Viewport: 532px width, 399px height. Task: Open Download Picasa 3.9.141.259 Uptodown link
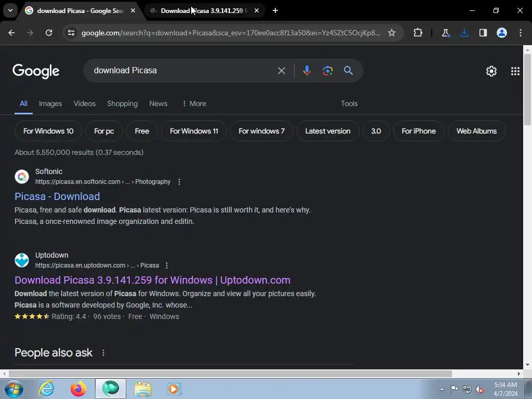point(152,280)
